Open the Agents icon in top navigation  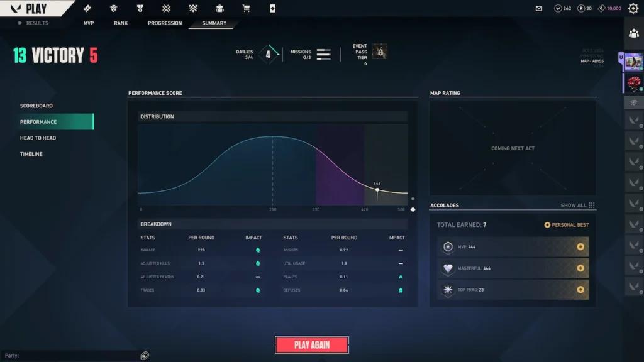click(114, 8)
